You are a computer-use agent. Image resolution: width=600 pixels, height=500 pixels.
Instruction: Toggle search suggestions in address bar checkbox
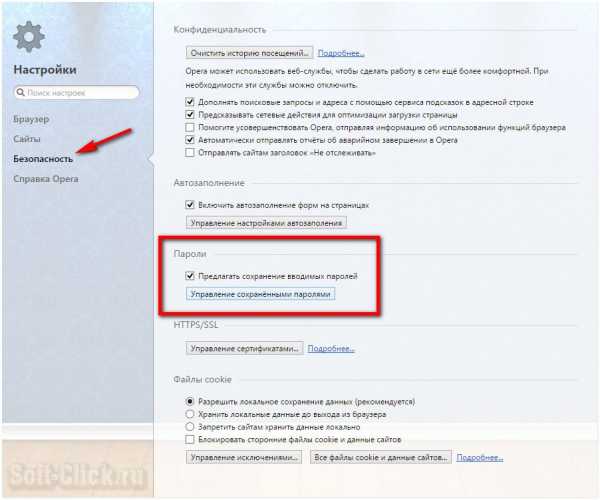tap(190, 102)
